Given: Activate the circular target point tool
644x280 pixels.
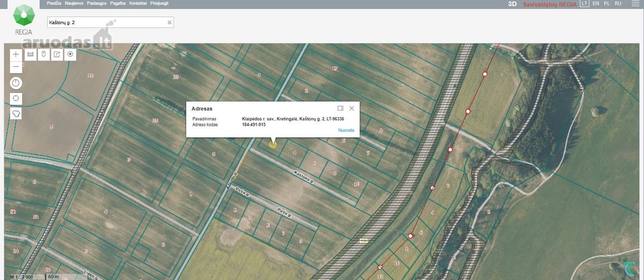Looking at the screenshot, I should tap(70, 54).
